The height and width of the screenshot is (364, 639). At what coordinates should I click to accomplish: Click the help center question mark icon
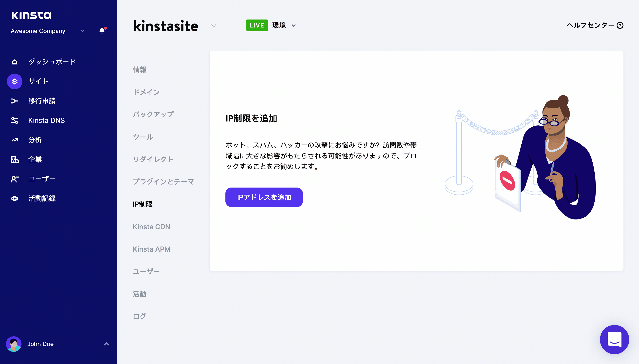click(620, 25)
